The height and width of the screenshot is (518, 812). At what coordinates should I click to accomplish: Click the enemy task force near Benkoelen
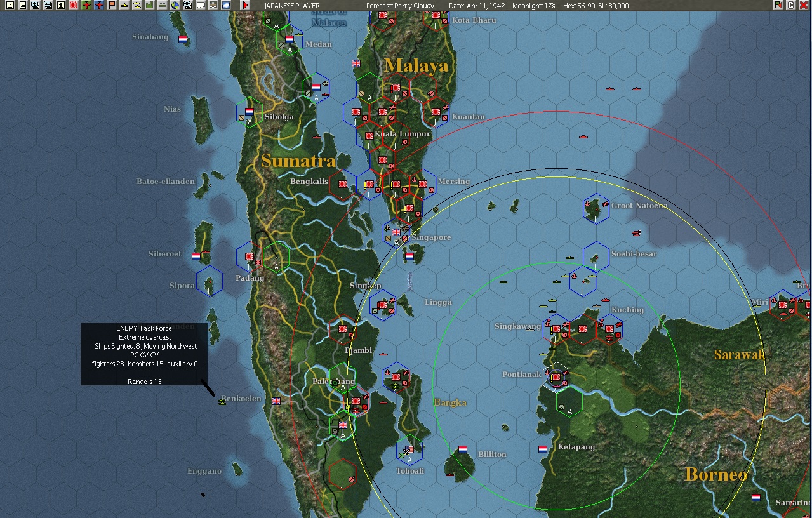[x=222, y=401]
